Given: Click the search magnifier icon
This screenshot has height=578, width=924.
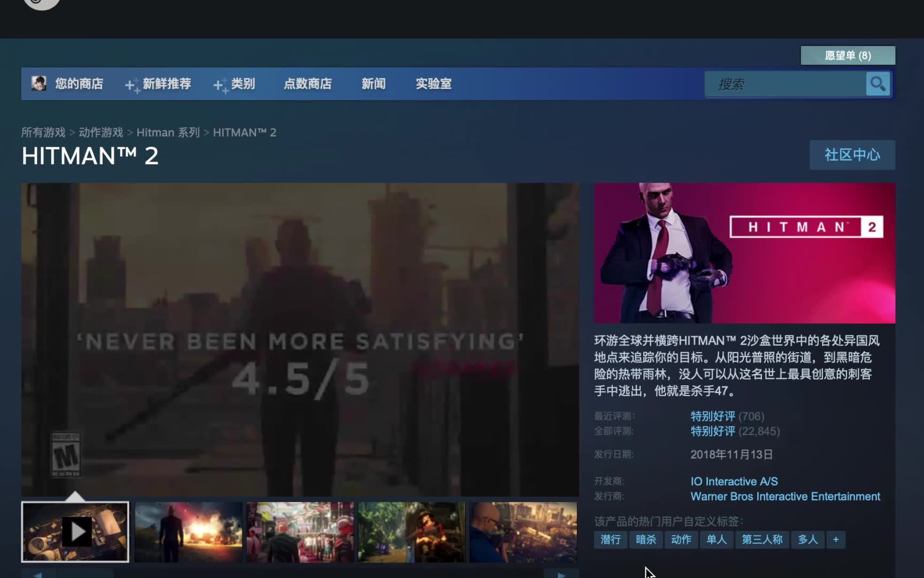Looking at the screenshot, I should coord(877,84).
